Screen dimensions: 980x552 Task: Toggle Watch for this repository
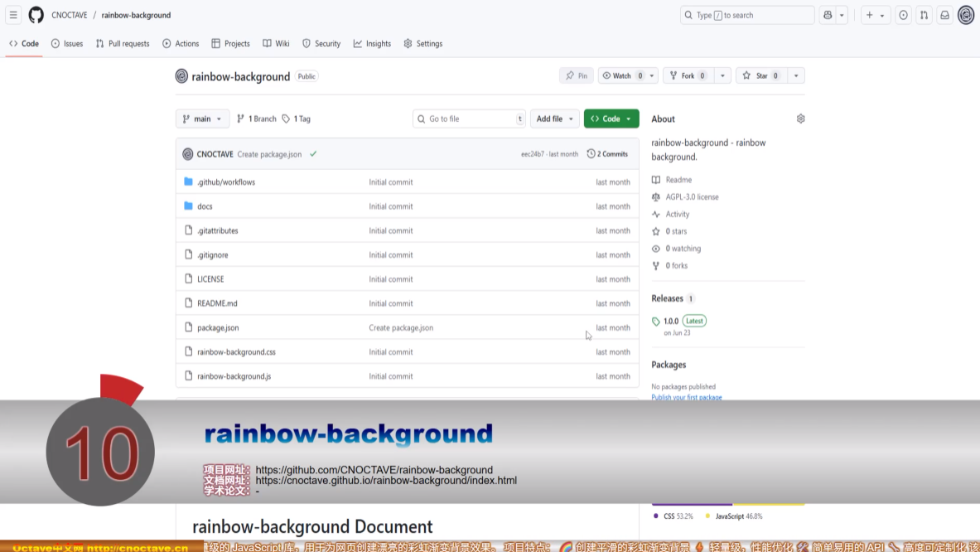pos(622,75)
